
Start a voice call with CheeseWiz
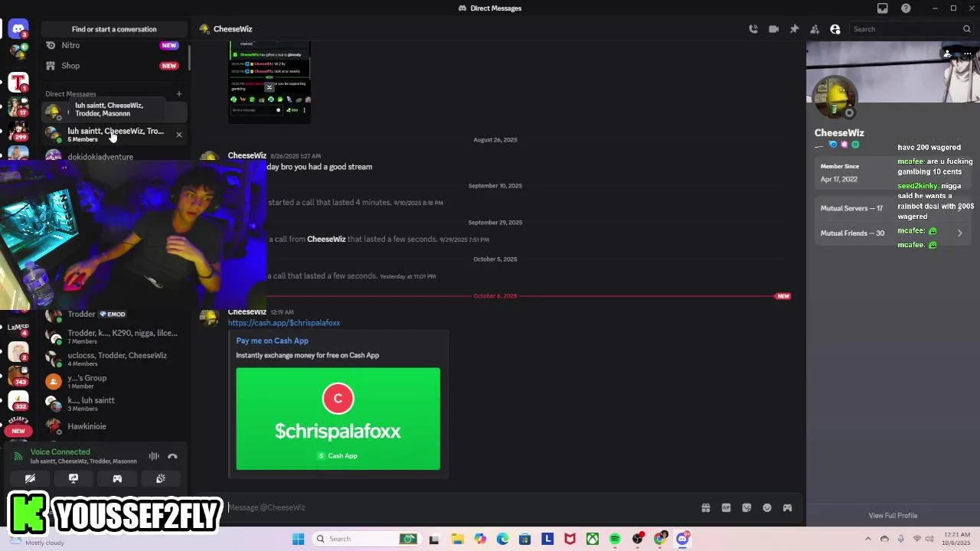[x=753, y=29]
